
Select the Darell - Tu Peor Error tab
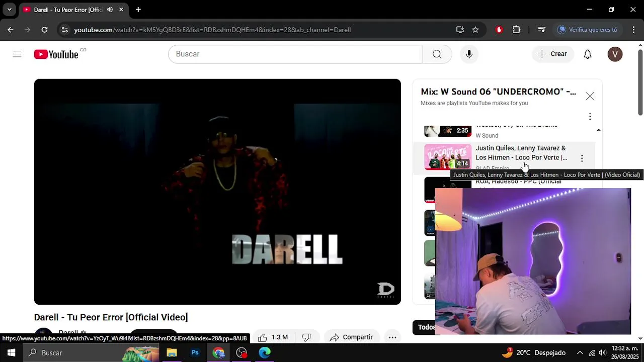73,10
